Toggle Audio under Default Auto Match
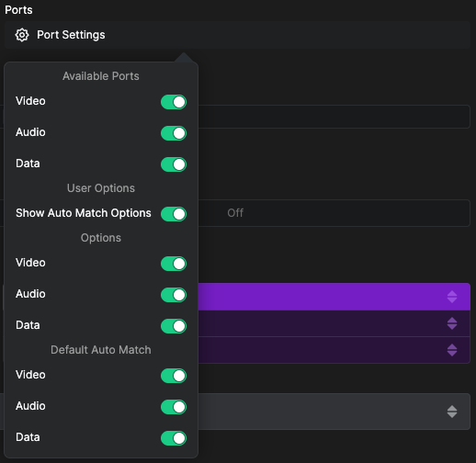 (174, 407)
